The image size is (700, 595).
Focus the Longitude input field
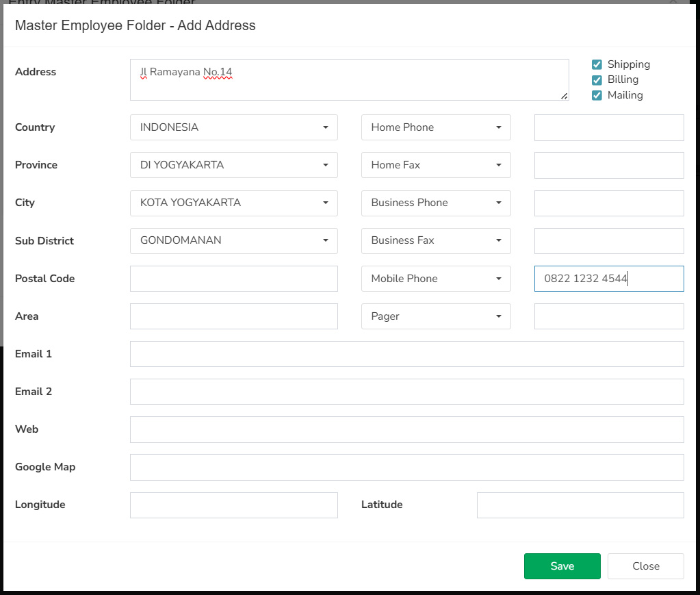click(233, 505)
